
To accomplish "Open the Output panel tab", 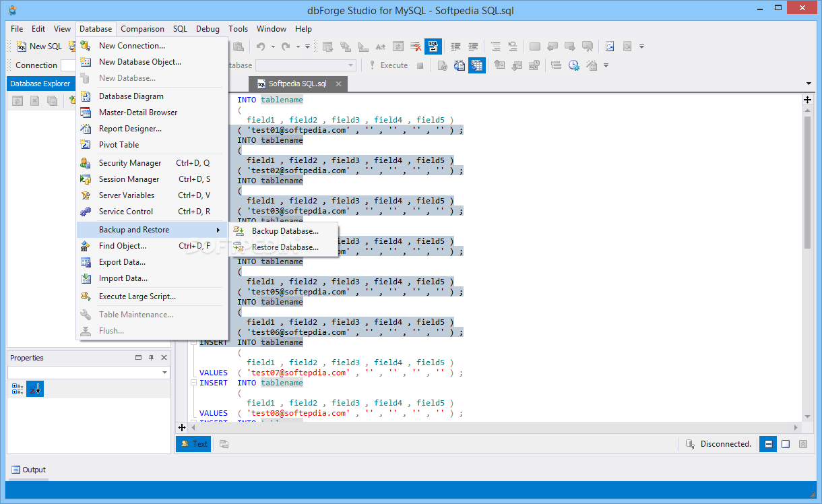I will (x=28, y=470).
